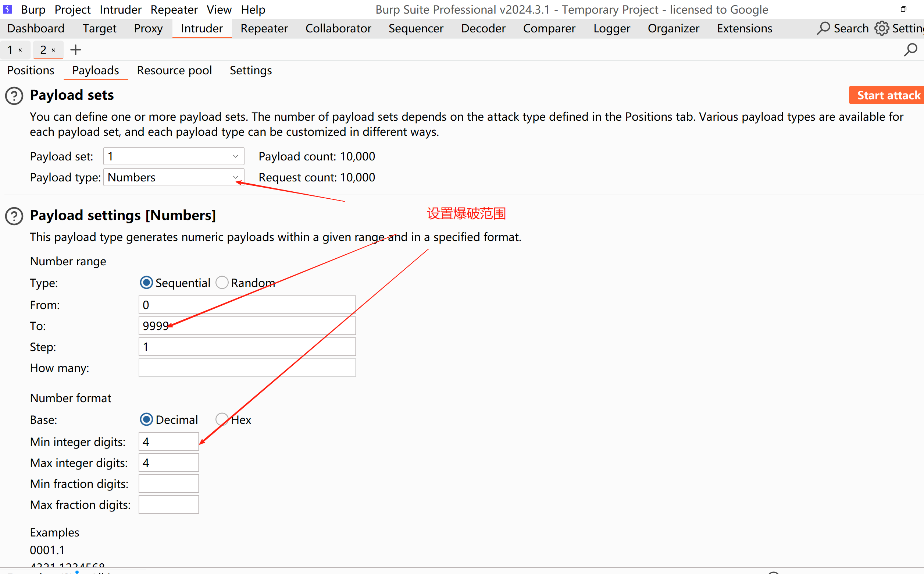
Task: Switch to the Positions tab
Action: coord(31,70)
